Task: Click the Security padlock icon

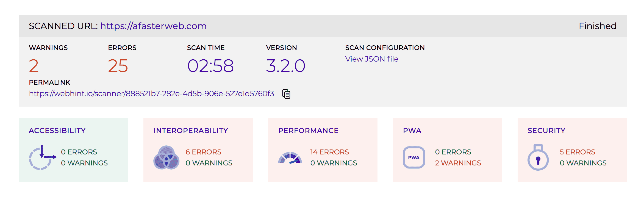Action: coord(538,157)
